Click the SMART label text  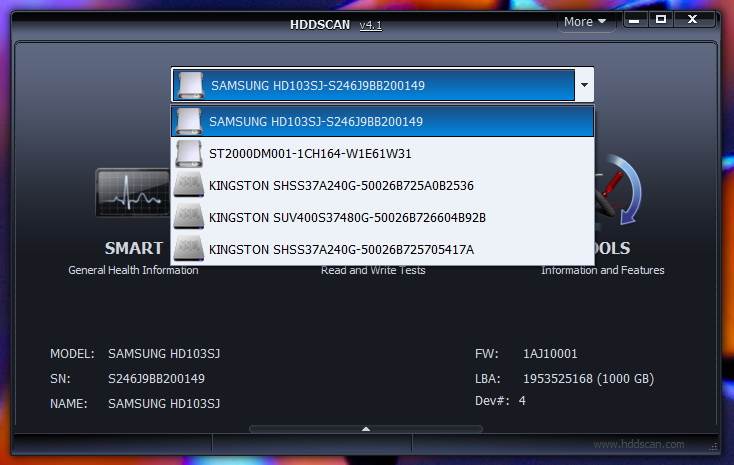(x=133, y=248)
